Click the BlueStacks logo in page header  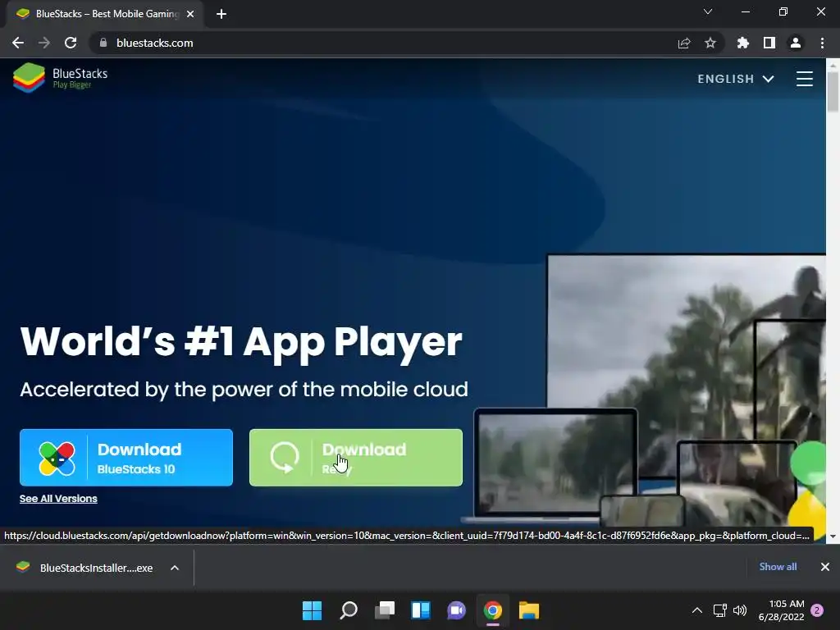click(x=60, y=78)
